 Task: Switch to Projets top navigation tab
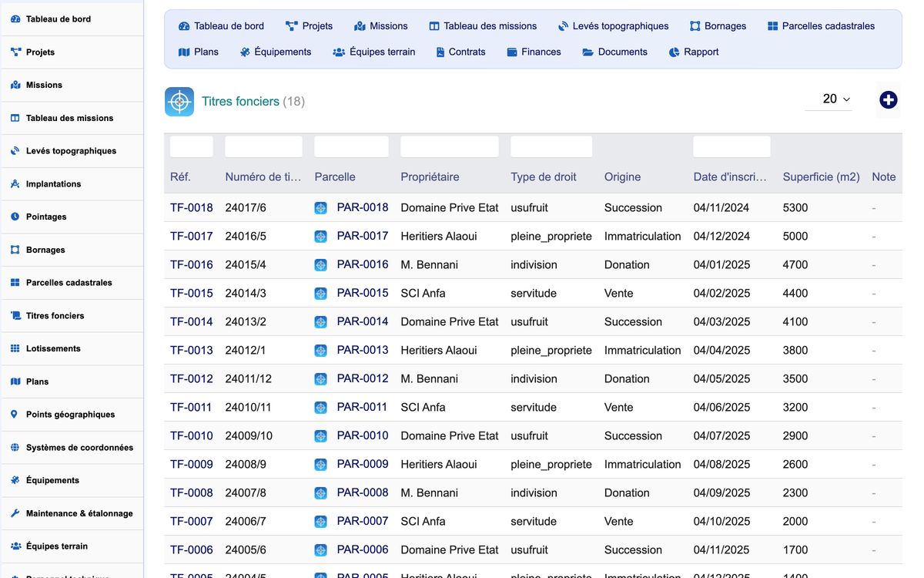[x=309, y=26]
